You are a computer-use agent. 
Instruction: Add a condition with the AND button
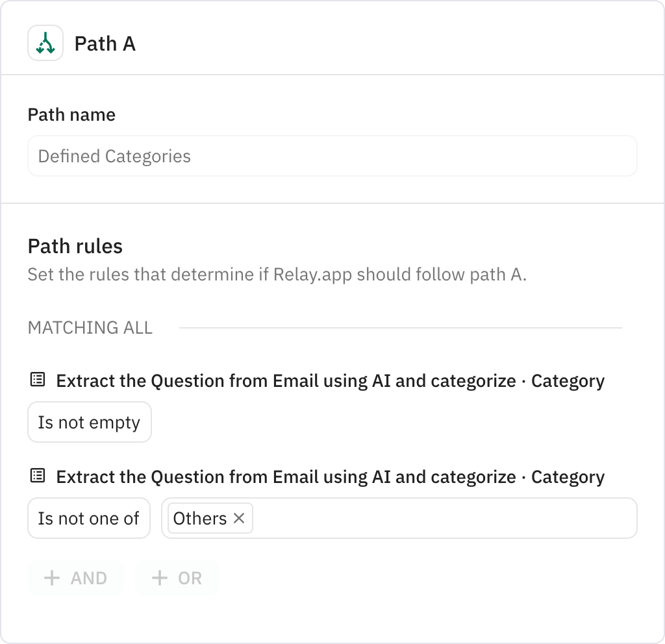pyautogui.click(x=75, y=578)
